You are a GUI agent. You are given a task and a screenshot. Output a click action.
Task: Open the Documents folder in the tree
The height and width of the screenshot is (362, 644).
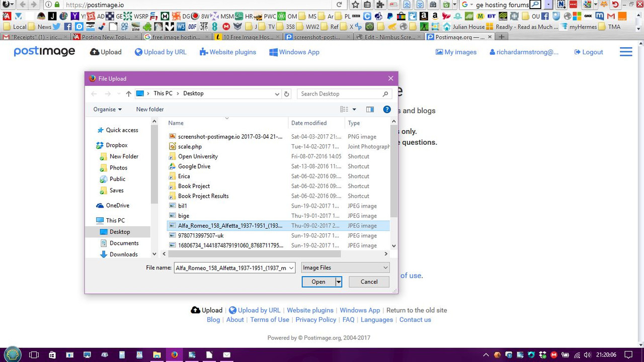click(124, 243)
